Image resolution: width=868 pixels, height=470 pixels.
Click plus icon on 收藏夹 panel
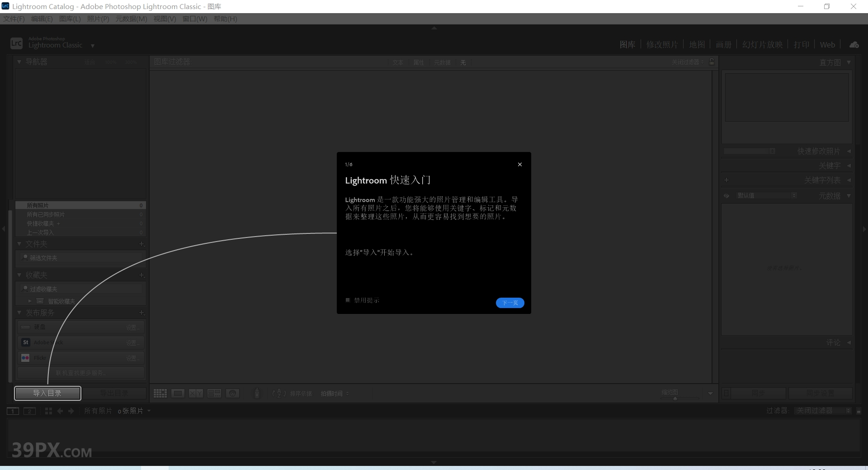pyautogui.click(x=142, y=275)
